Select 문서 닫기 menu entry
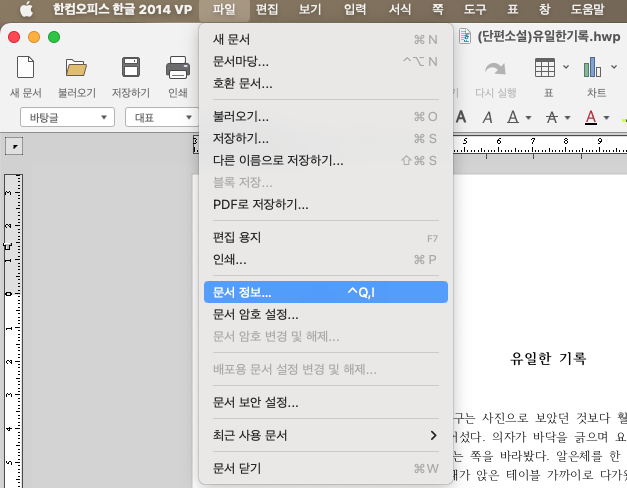The width and height of the screenshot is (627, 488). tap(326, 468)
